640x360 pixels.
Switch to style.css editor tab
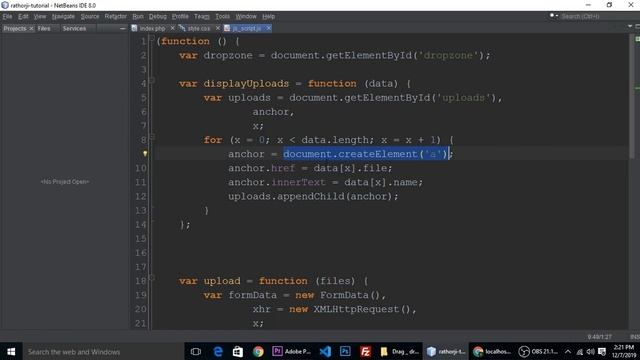tap(198, 28)
